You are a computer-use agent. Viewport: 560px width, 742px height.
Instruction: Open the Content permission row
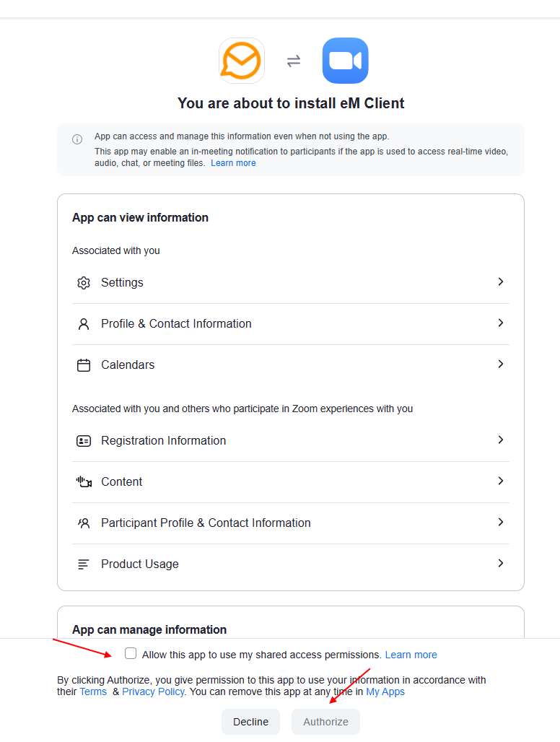pos(291,481)
